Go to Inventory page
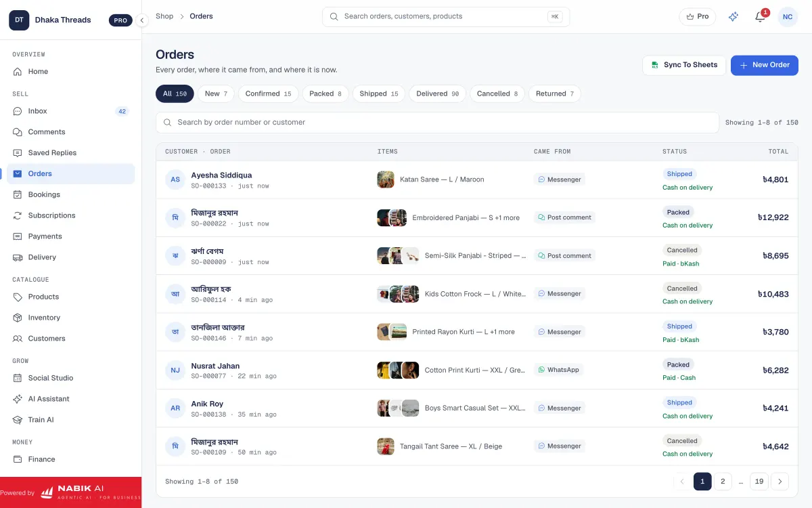Image resolution: width=812 pixels, height=508 pixels. click(70, 318)
